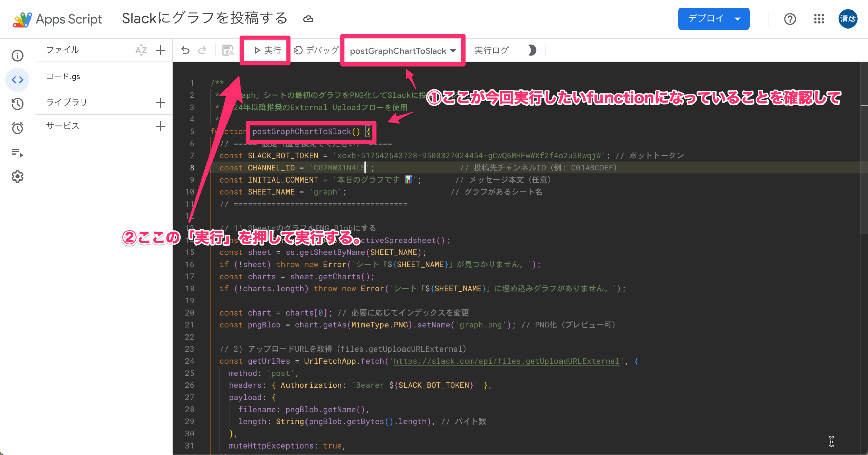Open the account avatar 清彦

848,19
